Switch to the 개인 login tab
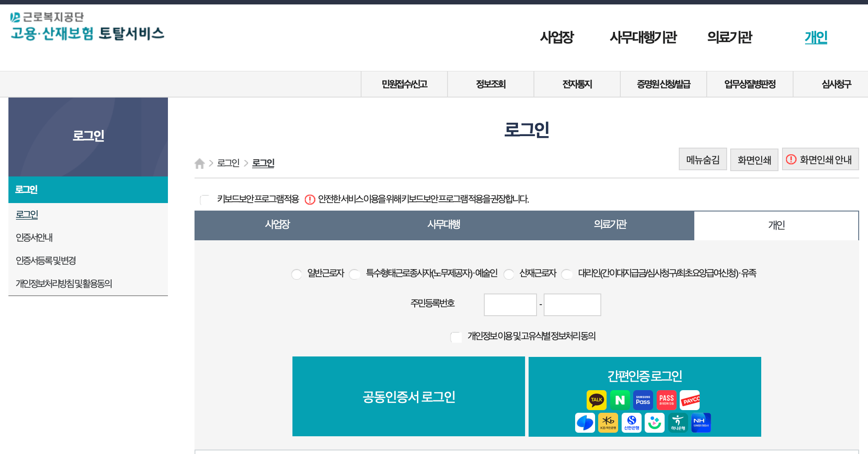The width and height of the screenshot is (868, 454). (x=776, y=225)
